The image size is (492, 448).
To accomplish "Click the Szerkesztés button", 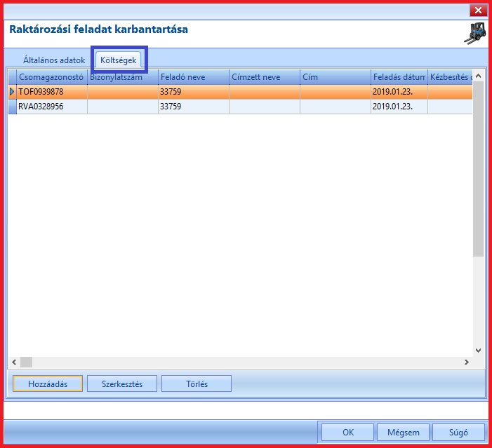I will [x=122, y=383].
